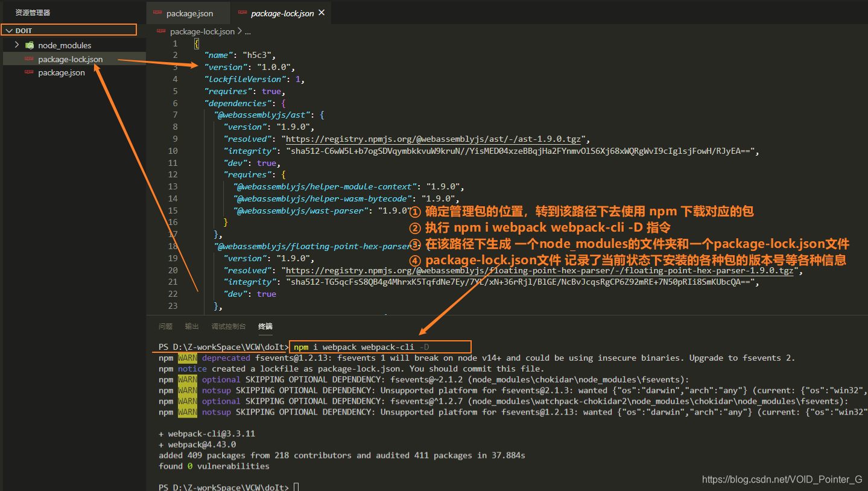The height and width of the screenshot is (491, 868).
Task: Click the breadcrumb ellipsis segment
Action: pos(247,31)
